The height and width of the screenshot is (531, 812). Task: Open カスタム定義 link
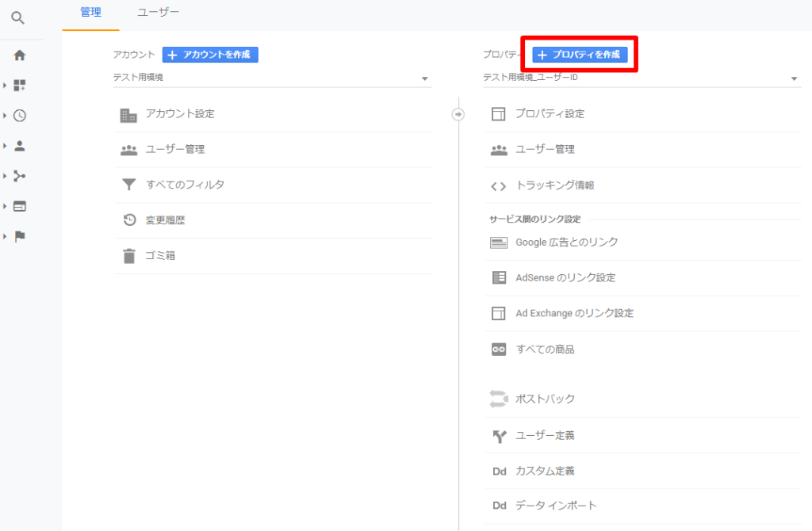[545, 471]
